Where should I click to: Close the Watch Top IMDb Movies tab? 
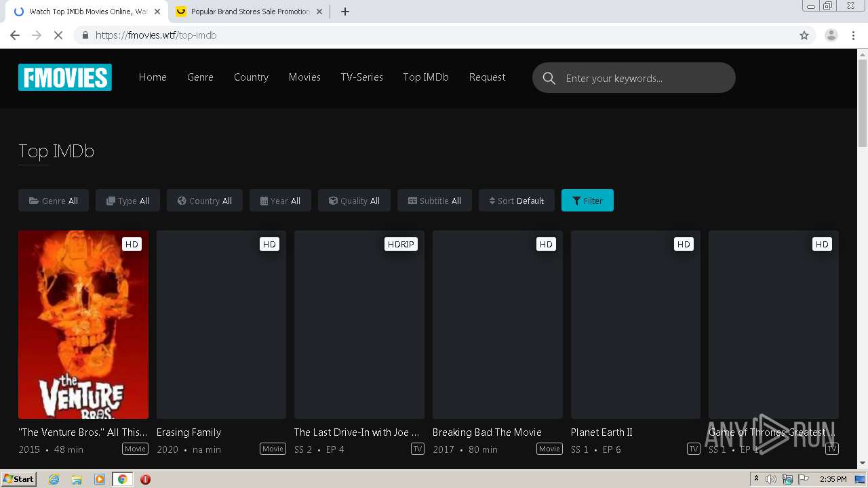click(x=157, y=12)
